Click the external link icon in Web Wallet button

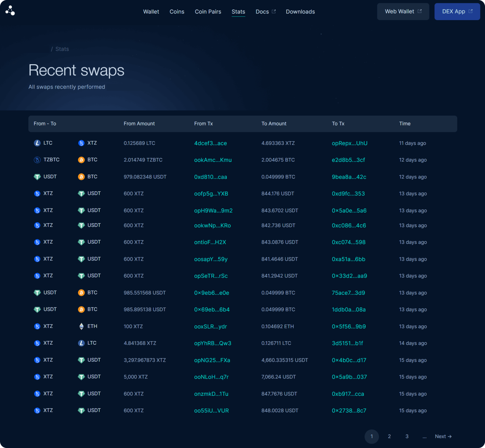419,11
